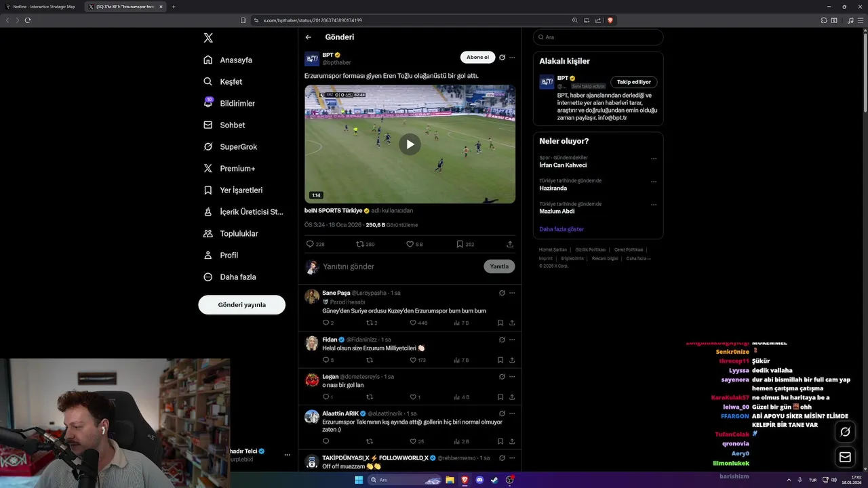
Task: Click the Abone ol button
Action: pos(477,58)
